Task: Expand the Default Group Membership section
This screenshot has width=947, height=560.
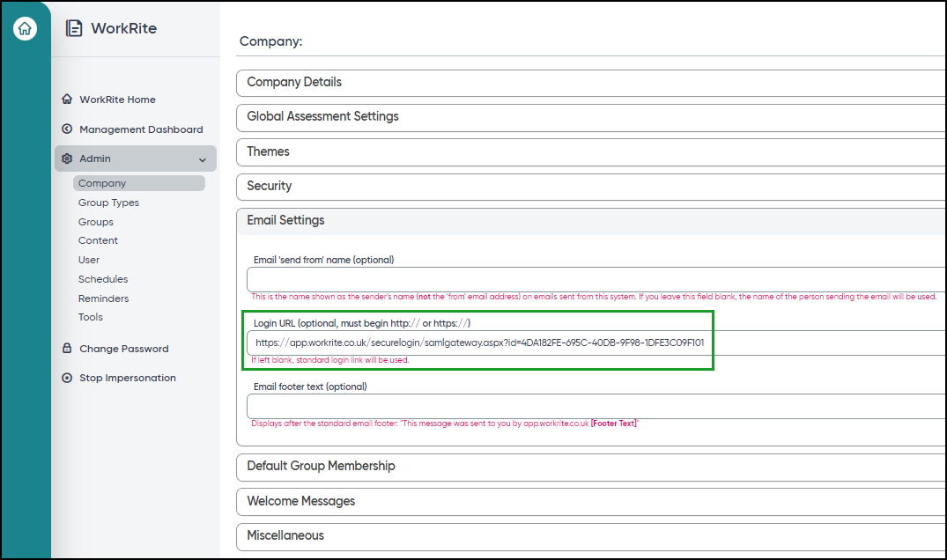Action: click(x=591, y=467)
